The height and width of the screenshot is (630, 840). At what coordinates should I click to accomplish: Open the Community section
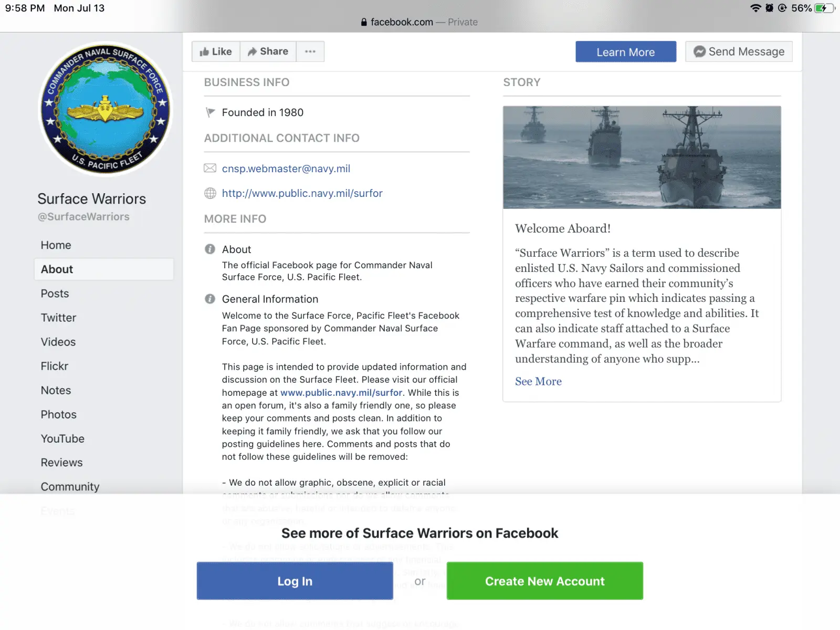[70, 487]
